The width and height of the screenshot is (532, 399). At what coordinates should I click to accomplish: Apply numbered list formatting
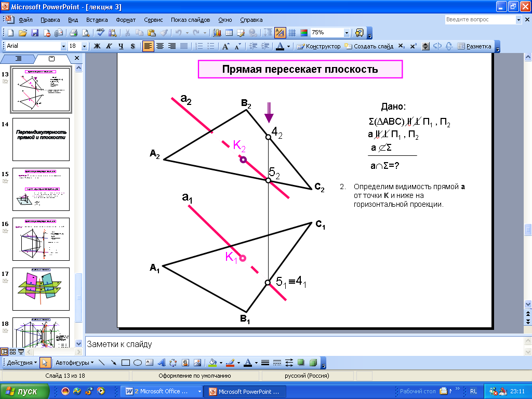coord(199,46)
